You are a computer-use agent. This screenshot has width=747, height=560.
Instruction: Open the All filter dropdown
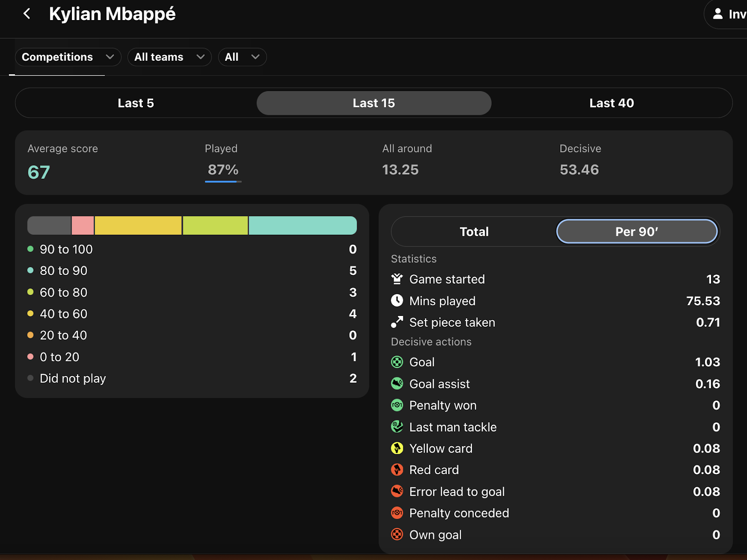pyautogui.click(x=242, y=57)
